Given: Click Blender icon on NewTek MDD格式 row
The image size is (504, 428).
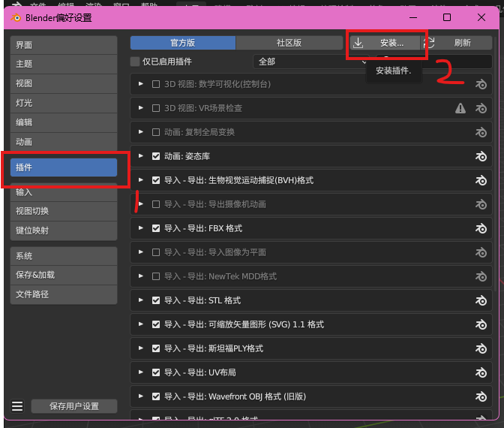Looking at the screenshot, I should tap(481, 276).
